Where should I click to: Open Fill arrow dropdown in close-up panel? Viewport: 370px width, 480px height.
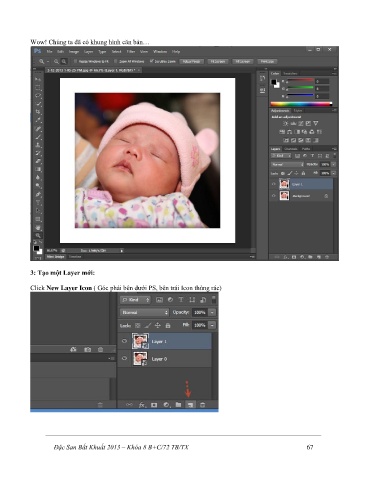point(212,325)
